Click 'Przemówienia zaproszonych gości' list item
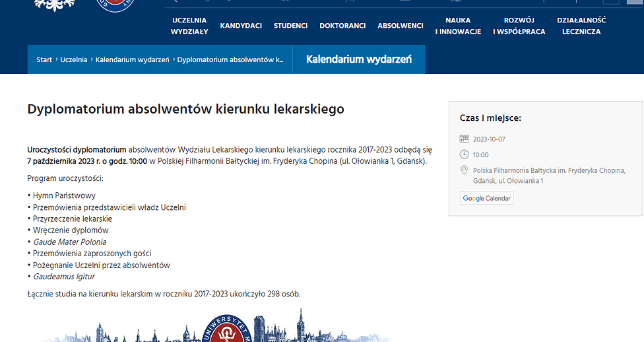This screenshot has width=644, height=342. pos(92,254)
